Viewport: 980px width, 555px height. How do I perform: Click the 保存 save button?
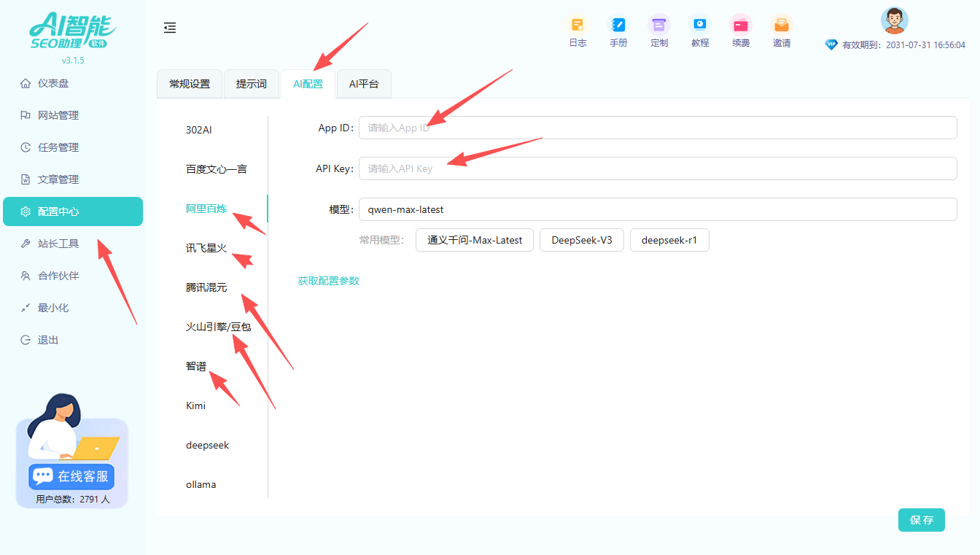click(x=921, y=520)
